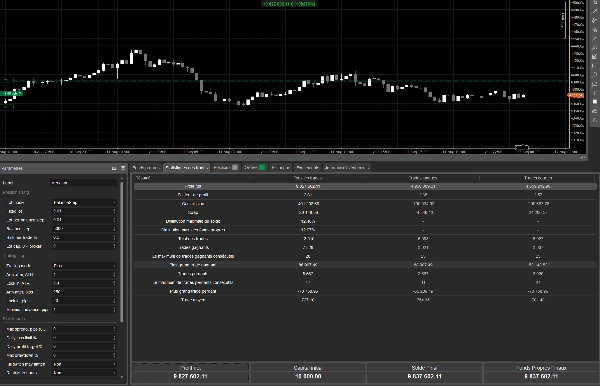Image resolution: width=600 pixels, height=386 pixels.
Task: Click the first column header of statistics table
Action: 191,178
